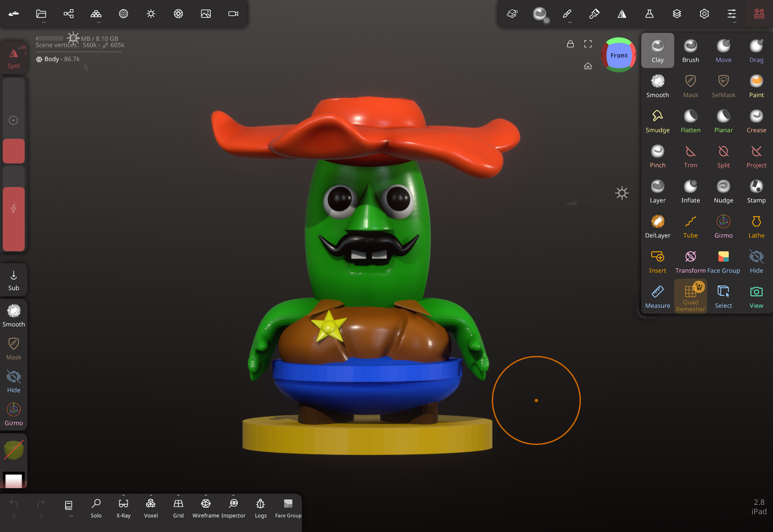
Task: Toggle Face Group display in bottom bar
Action: click(288, 508)
